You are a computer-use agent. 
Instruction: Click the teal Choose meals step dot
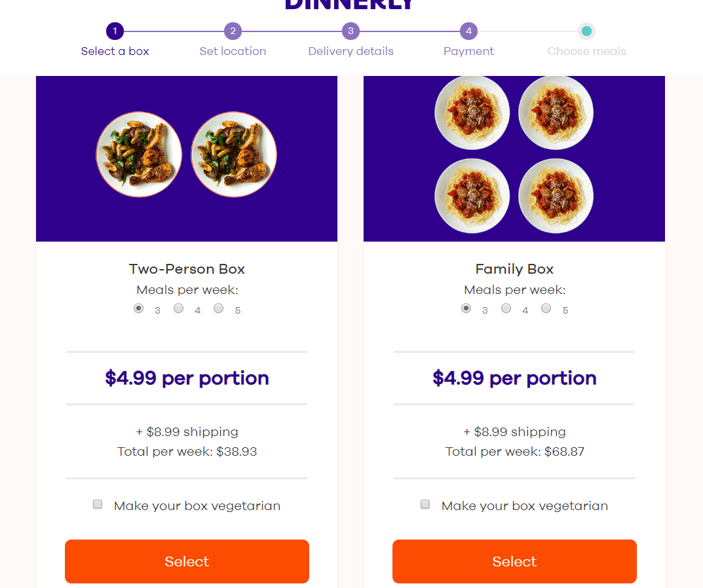pyautogui.click(x=586, y=31)
